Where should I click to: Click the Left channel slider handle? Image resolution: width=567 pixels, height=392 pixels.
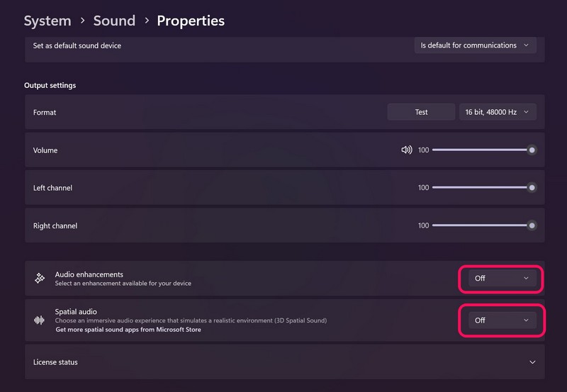click(532, 188)
